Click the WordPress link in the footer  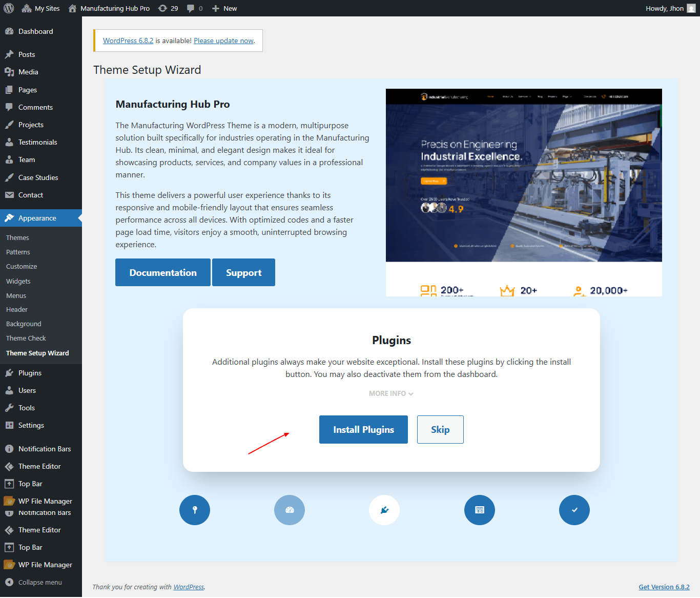189,587
